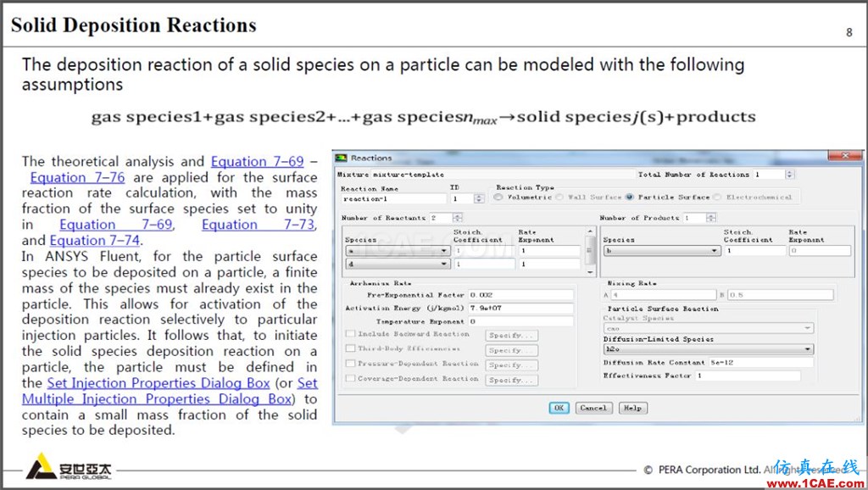868x490 pixels.
Task: Open Set Injection Properties Dialog Box link
Action: point(159,383)
